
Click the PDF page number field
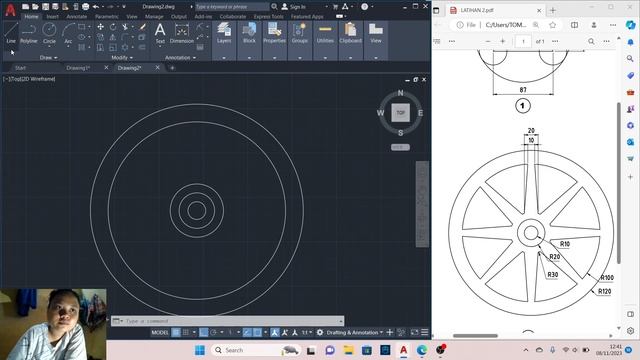(523, 41)
